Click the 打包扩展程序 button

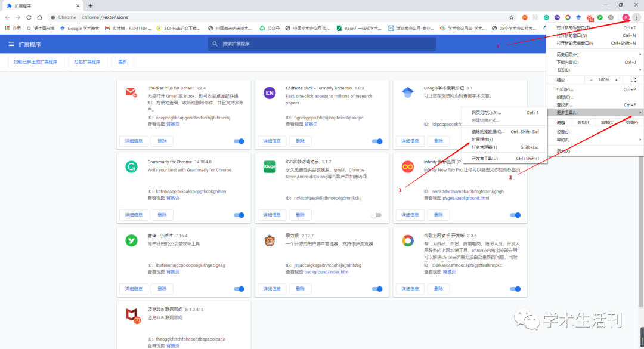(87, 61)
